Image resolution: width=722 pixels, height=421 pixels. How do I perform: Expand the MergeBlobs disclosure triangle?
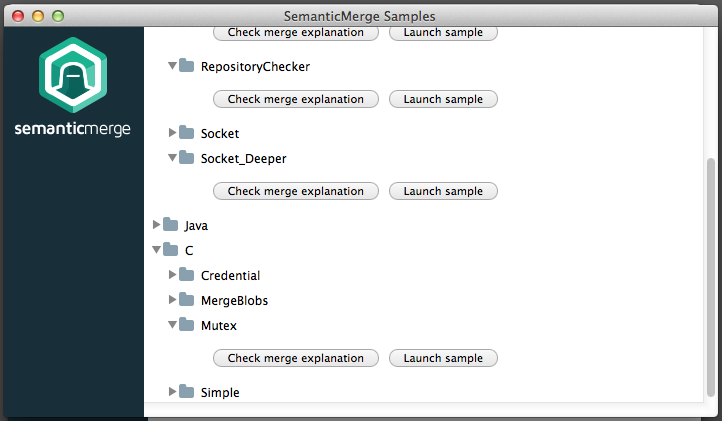pos(172,300)
